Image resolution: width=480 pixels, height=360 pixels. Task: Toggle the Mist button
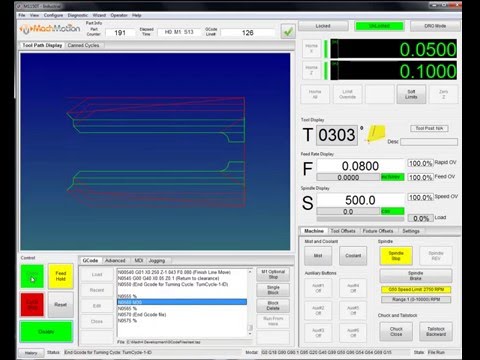pyautogui.click(x=318, y=256)
